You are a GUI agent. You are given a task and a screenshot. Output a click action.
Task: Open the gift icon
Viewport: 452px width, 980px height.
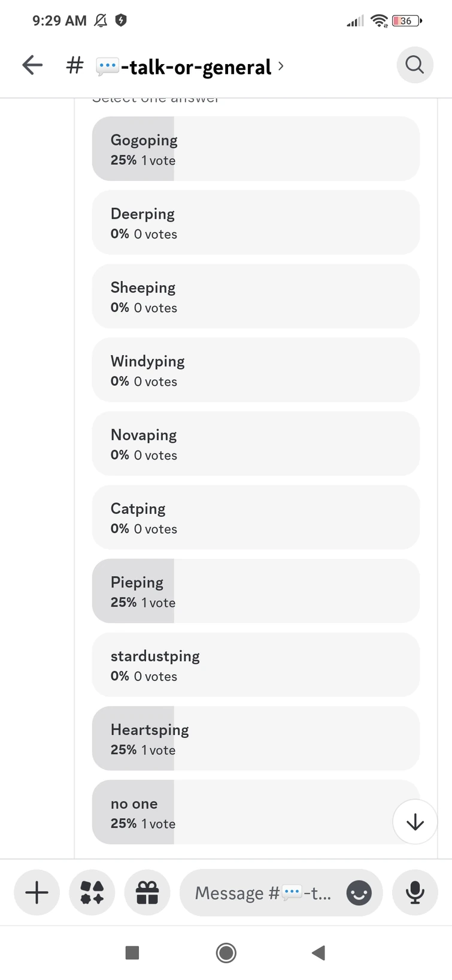pos(147,893)
